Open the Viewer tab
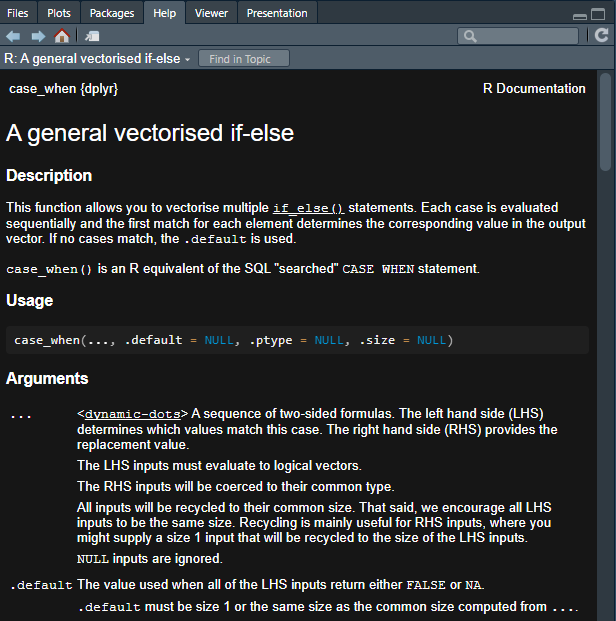This screenshot has height=621, width=616. click(211, 13)
